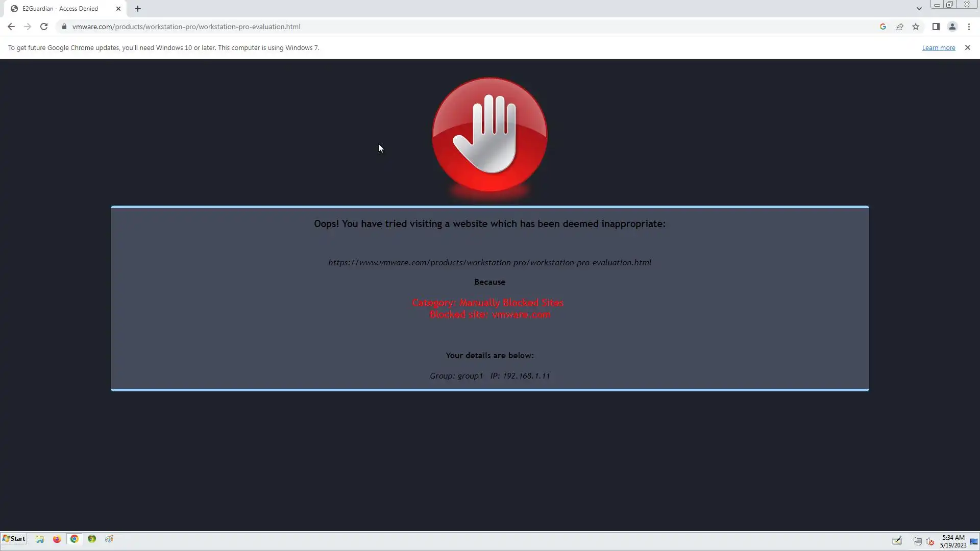Open a new tab

(138, 9)
